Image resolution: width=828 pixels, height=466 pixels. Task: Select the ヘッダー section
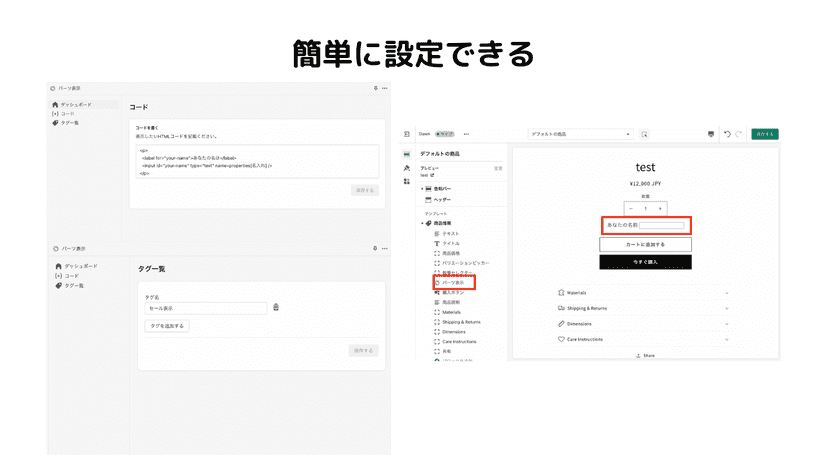tap(442, 200)
